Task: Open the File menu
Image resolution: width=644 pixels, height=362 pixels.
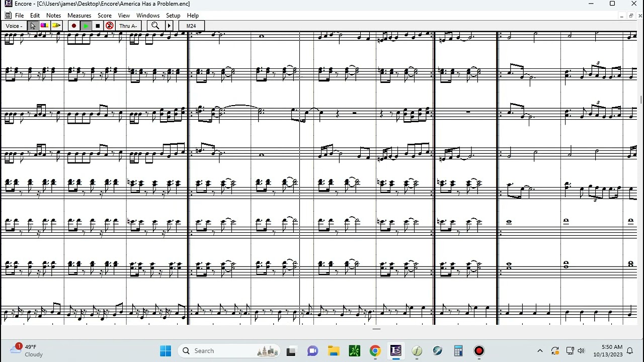Action: (19, 16)
